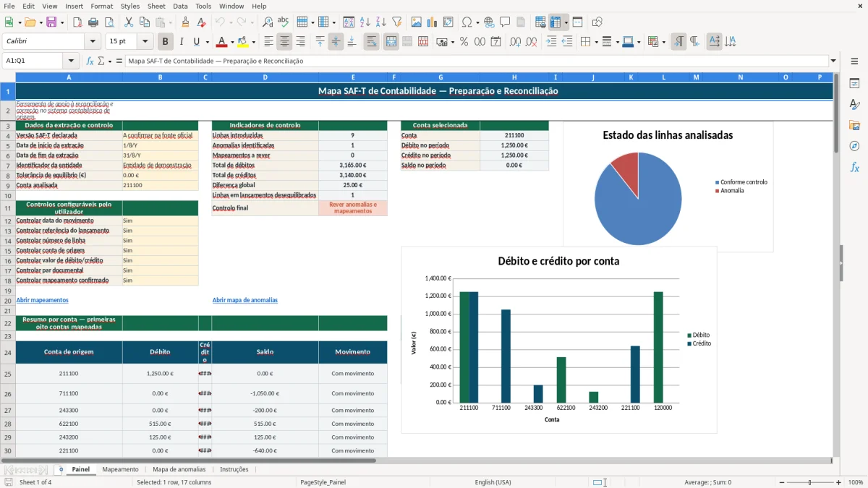
Task: Follow the 'Abrir mapa de anomalias' link
Action: pos(244,300)
